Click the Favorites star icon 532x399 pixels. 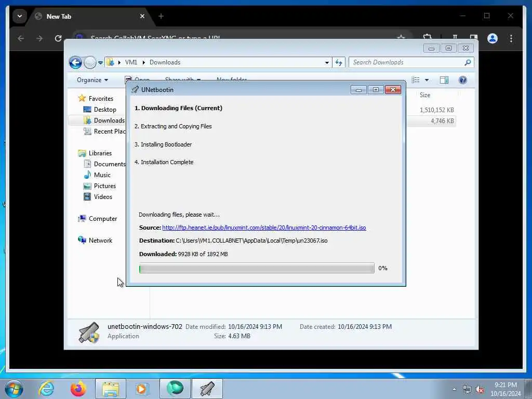(82, 98)
